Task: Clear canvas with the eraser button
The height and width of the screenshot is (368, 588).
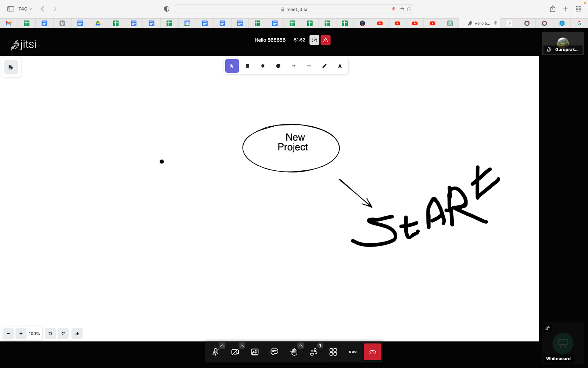Action: tap(77, 333)
